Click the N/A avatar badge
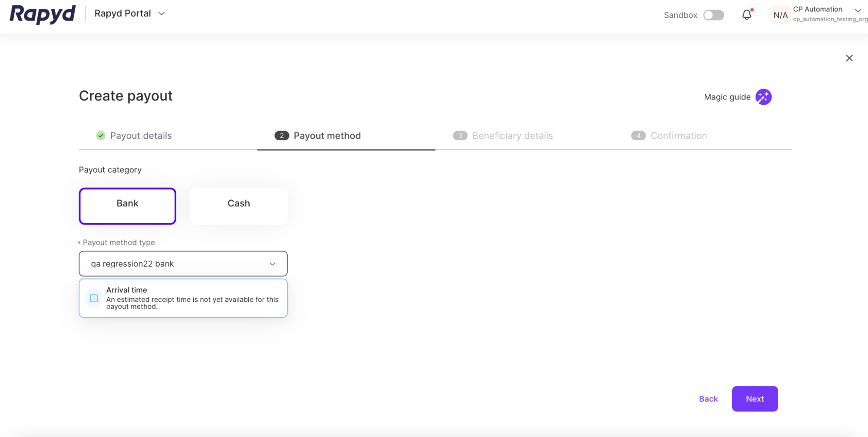868x437 pixels. point(780,15)
